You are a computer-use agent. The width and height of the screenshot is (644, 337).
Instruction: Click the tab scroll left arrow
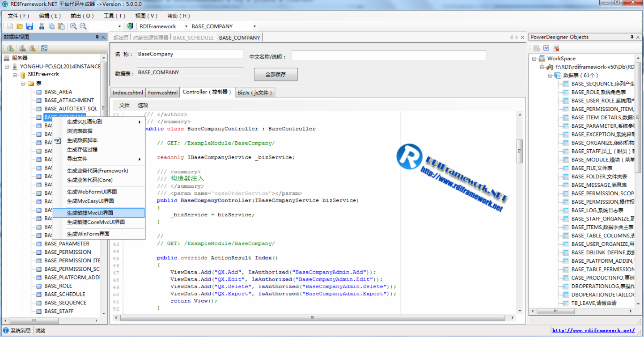pos(511,38)
